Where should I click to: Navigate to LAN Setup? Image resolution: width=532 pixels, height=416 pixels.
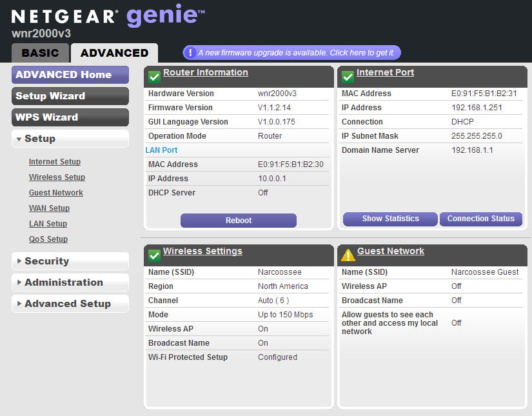(48, 224)
